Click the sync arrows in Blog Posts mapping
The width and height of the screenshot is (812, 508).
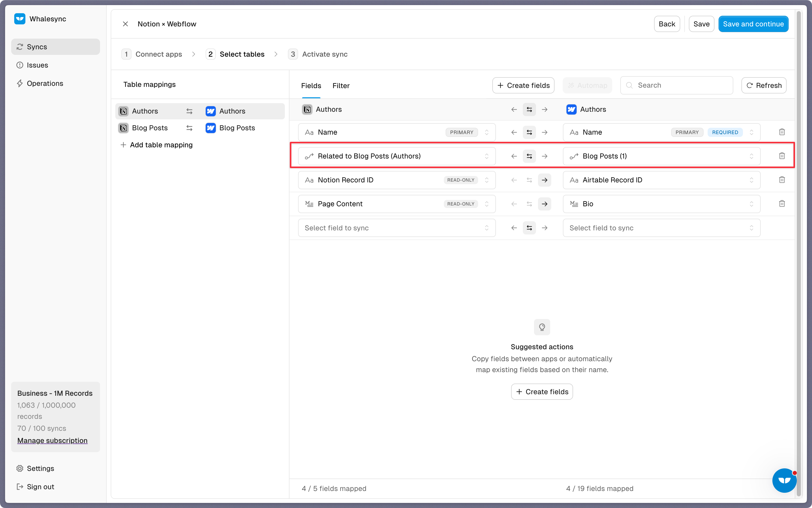(189, 128)
